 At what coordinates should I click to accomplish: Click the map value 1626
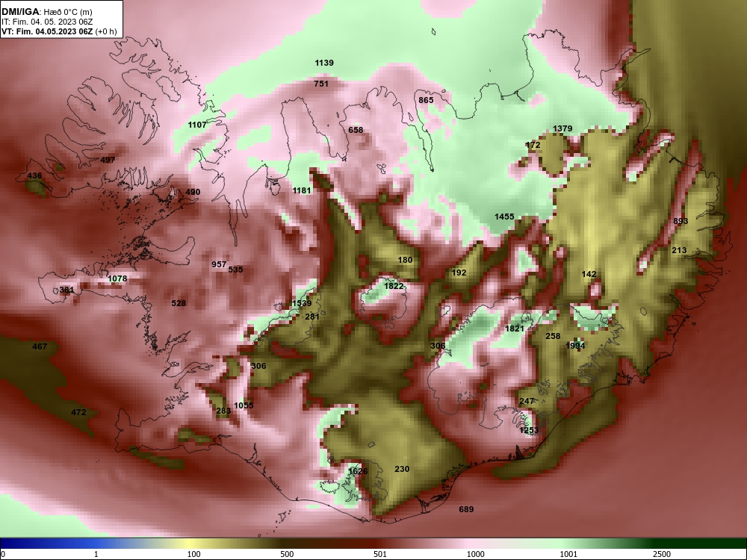tap(358, 471)
